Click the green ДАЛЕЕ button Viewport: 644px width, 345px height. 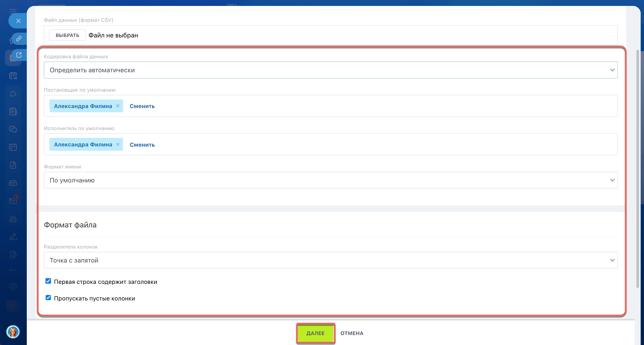click(x=315, y=333)
